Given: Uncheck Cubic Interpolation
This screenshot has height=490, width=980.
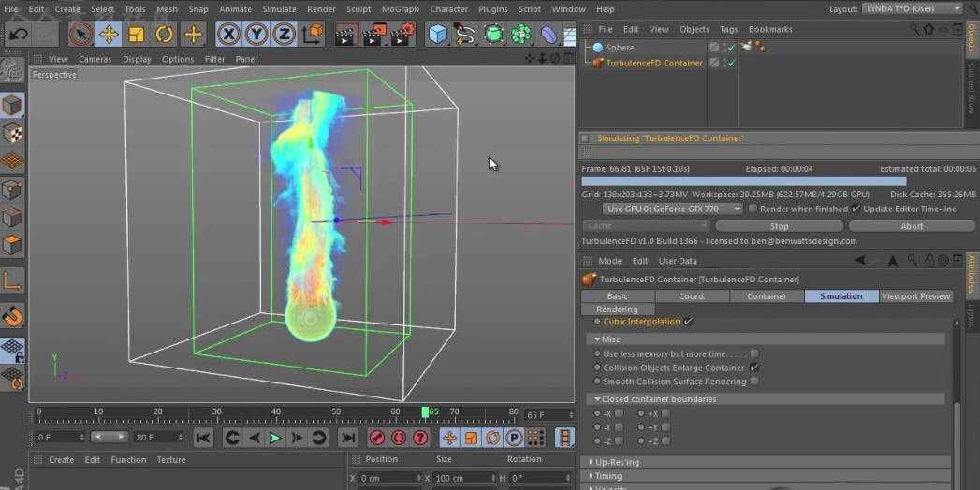Looking at the screenshot, I should pyautogui.click(x=688, y=322).
